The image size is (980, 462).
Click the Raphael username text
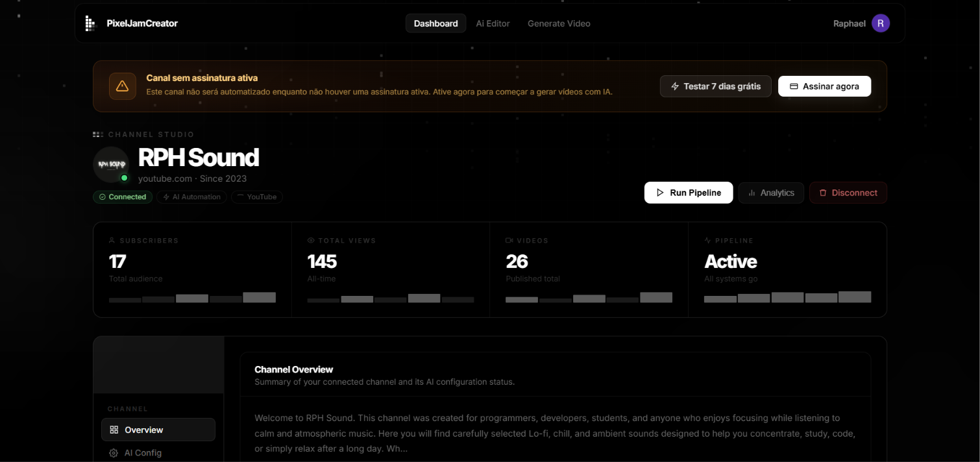click(849, 23)
